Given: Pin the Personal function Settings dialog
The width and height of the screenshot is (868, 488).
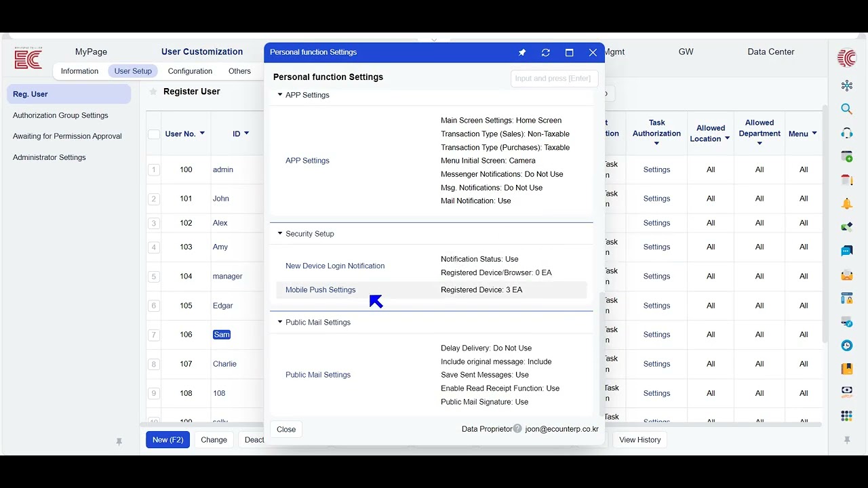Looking at the screenshot, I should click(522, 52).
